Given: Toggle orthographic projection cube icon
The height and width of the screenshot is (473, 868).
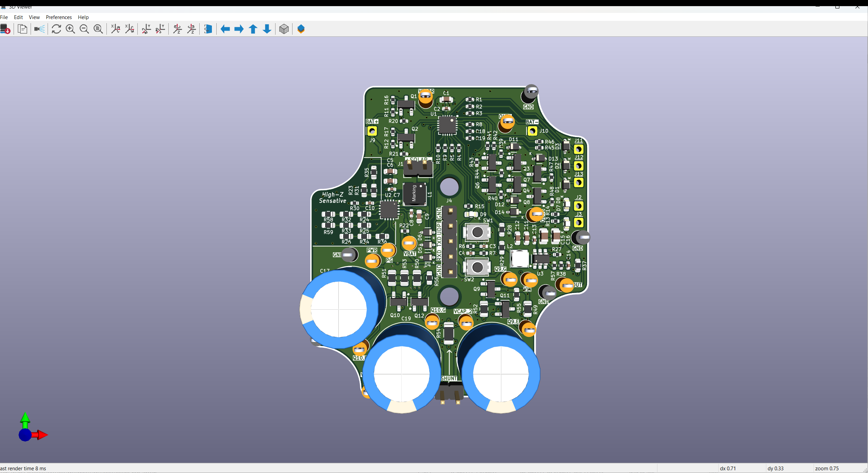Looking at the screenshot, I should click(x=284, y=29).
